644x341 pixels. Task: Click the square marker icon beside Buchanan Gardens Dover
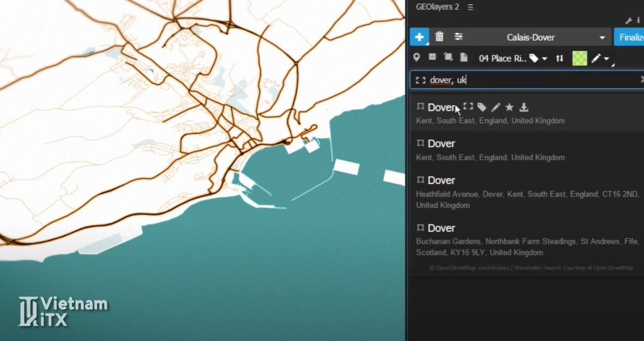tap(420, 227)
